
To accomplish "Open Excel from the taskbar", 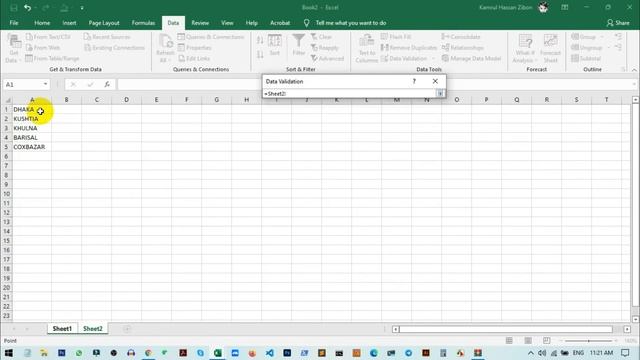I will 218,353.
